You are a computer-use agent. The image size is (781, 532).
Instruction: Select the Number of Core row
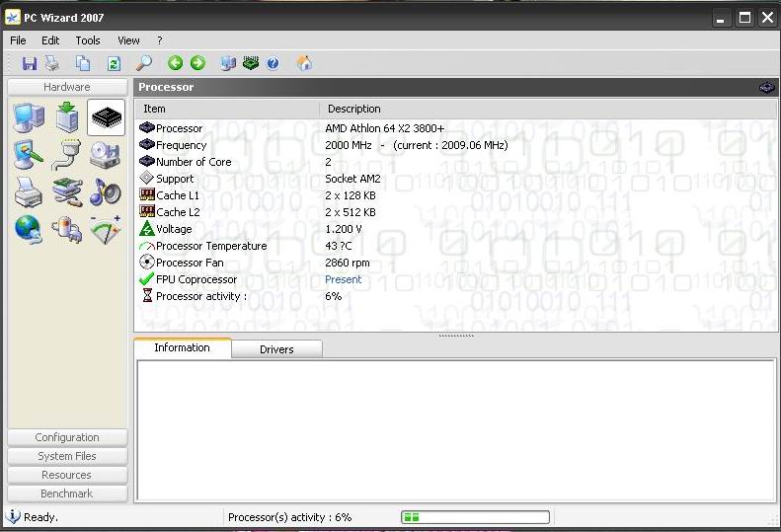[456, 163]
